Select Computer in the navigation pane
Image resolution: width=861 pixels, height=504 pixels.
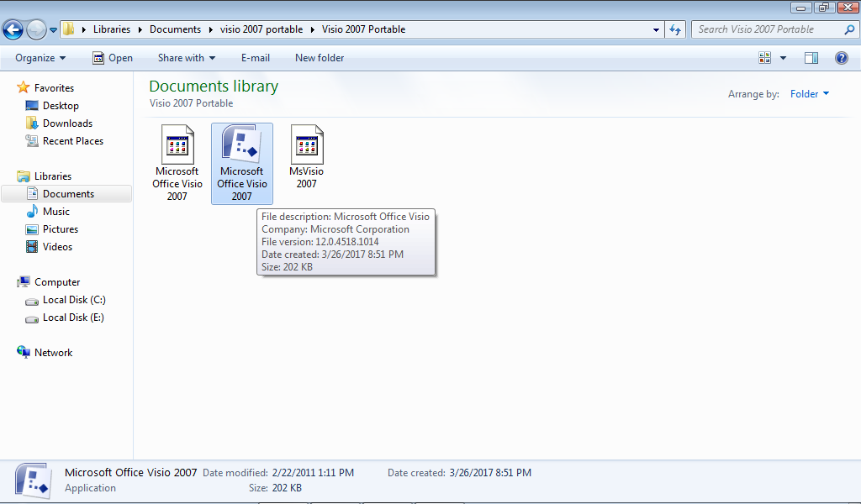point(57,282)
